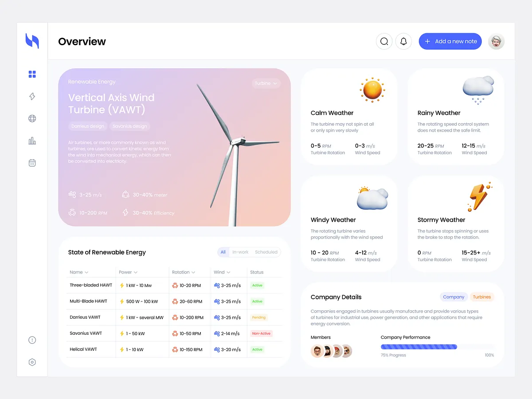
Task: Open the calendar icon in the sidebar
Action: click(32, 163)
